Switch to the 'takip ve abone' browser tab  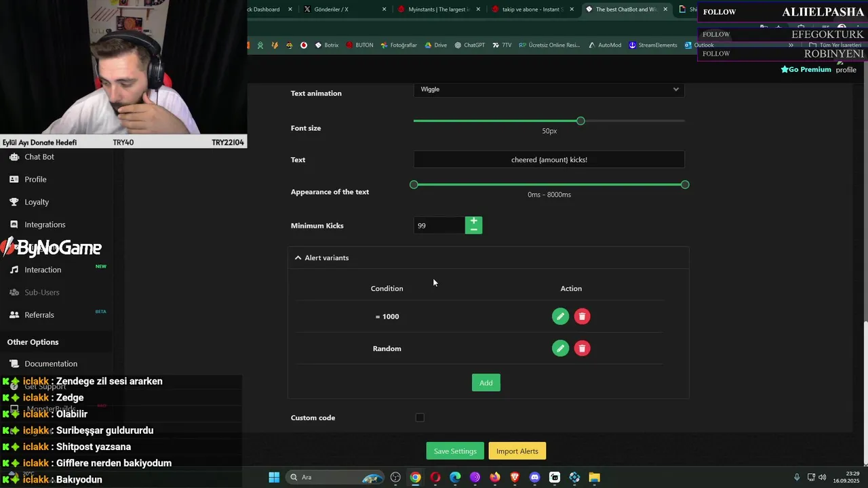(x=533, y=9)
